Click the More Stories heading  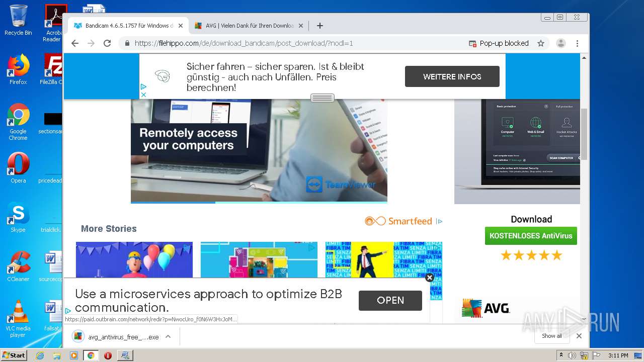click(x=109, y=229)
